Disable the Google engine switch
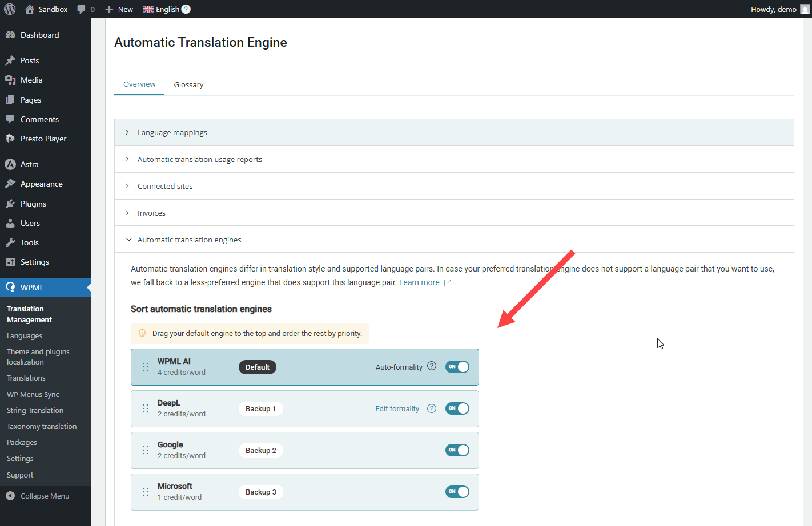 point(457,450)
